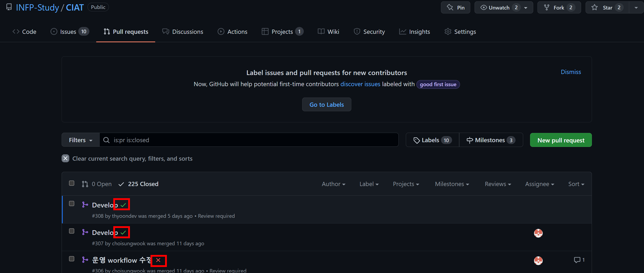
Task: Click Go to Labels button
Action: [x=327, y=105]
